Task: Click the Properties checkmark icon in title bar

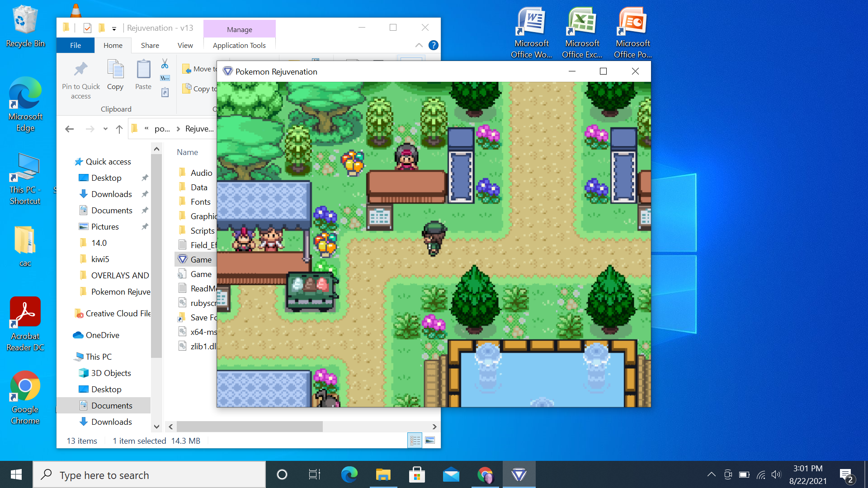Action: tap(87, 28)
